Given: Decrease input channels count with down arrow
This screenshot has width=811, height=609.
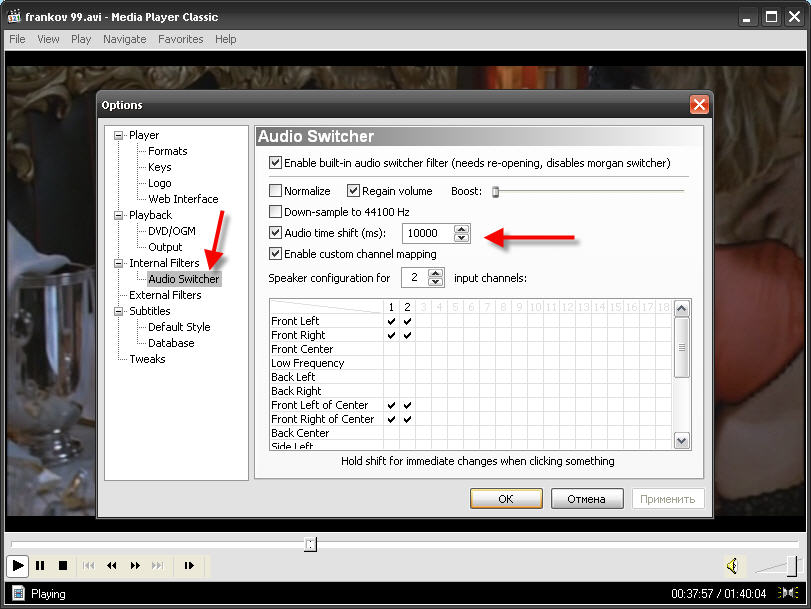Looking at the screenshot, I should (x=436, y=282).
